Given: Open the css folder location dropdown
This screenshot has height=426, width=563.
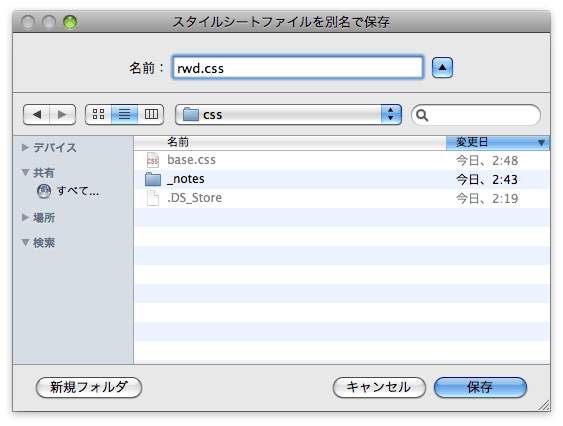Looking at the screenshot, I should pos(288,115).
